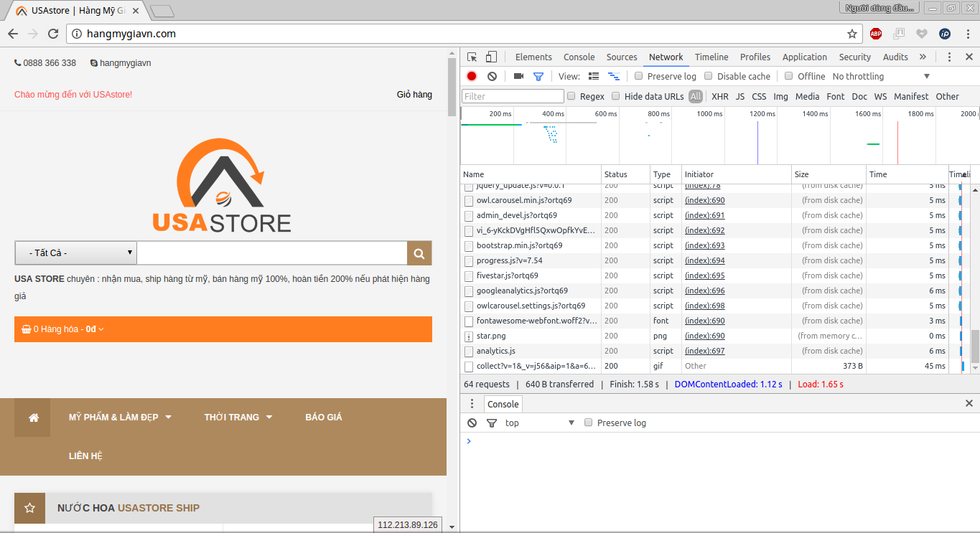This screenshot has width=980, height=533.
Task: Open the IP extension icon in toolbar
Action: (x=945, y=34)
